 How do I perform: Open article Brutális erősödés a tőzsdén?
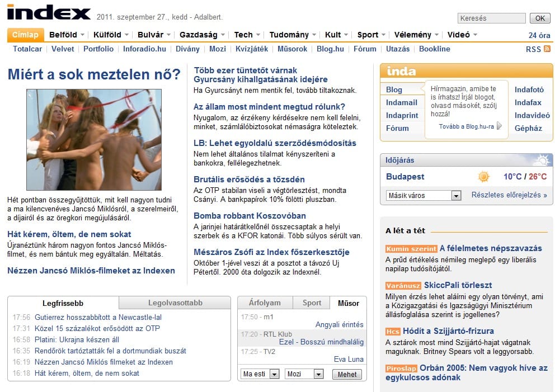pyautogui.click(x=249, y=180)
